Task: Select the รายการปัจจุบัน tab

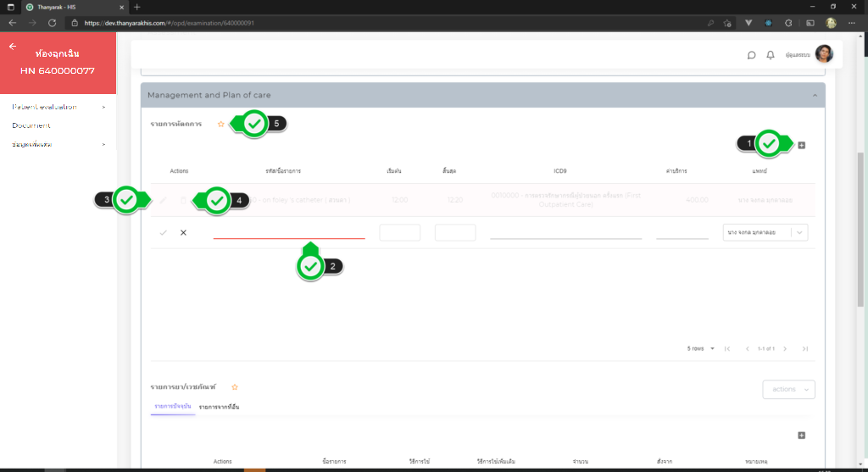Action: (x=172, y=408)
